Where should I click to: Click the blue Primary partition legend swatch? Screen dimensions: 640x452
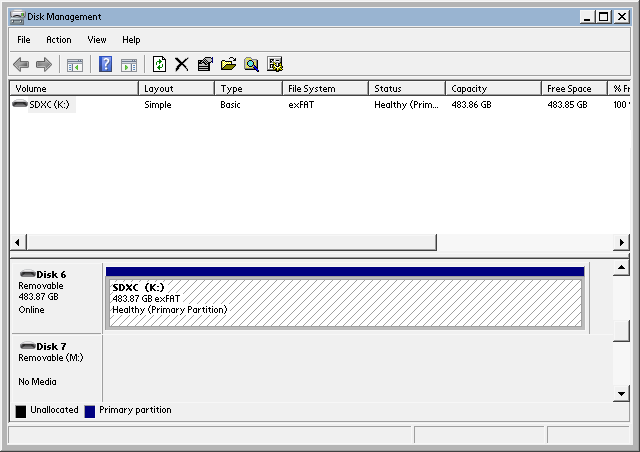click(90, 411)
